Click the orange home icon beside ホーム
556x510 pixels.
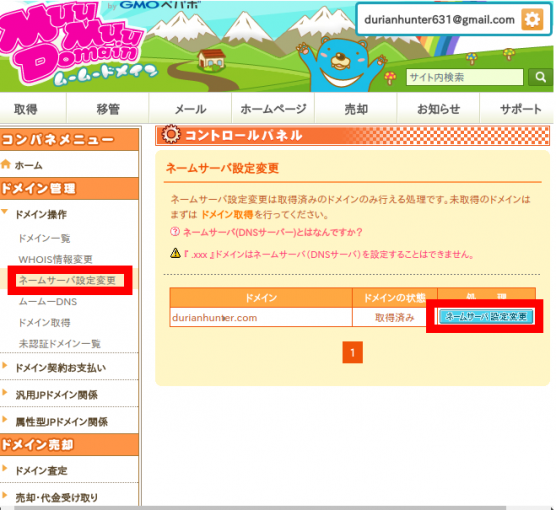click(6, 165)
